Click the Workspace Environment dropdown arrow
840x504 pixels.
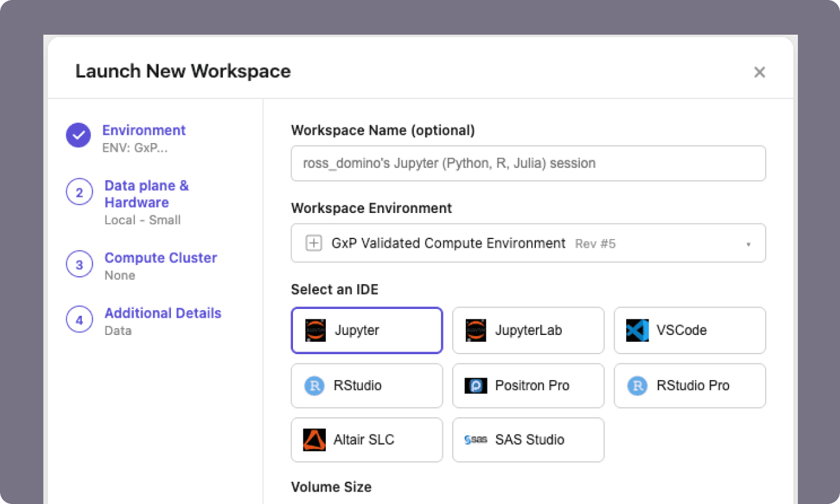(x=748, y=244)
